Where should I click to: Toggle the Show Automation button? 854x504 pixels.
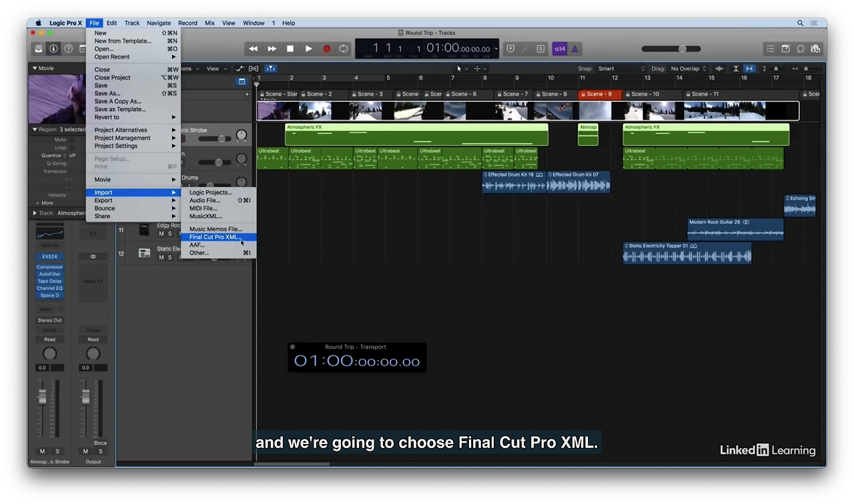click(x=240, y=69)
